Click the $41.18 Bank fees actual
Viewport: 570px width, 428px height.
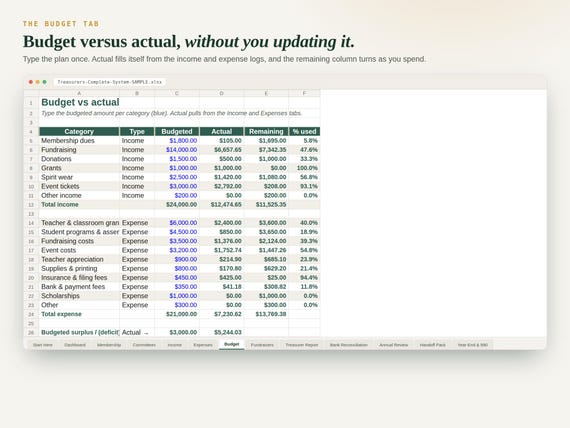[x=222, y=287]
